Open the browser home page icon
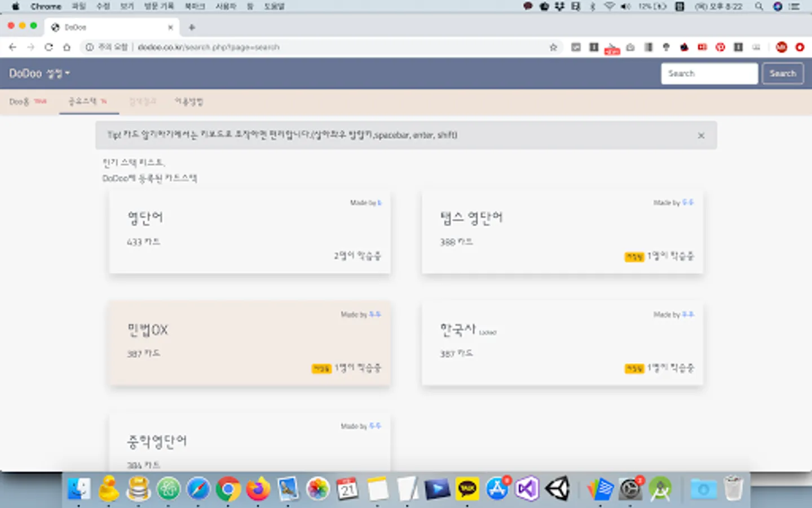This screenshot has width=812, height=508. click(67, 47)
